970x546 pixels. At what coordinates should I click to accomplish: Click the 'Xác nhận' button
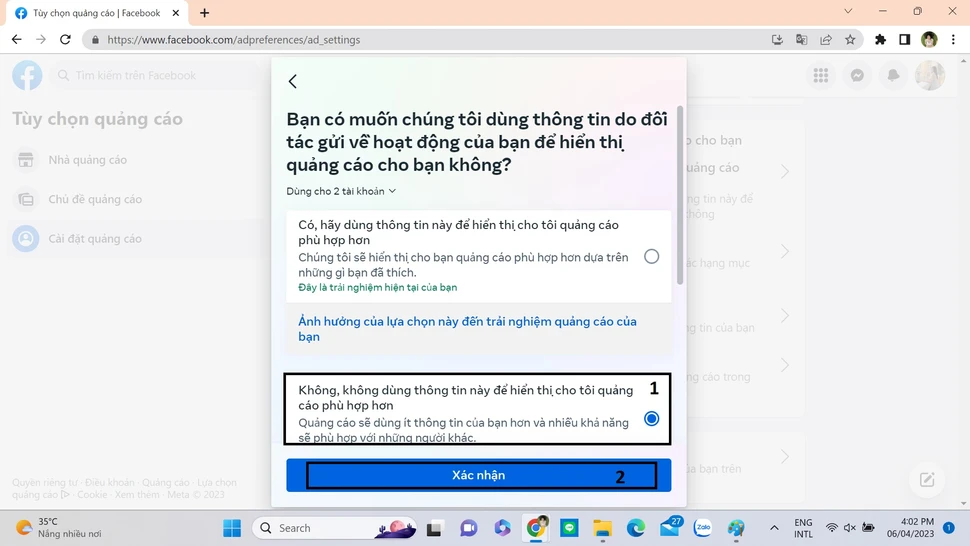(478, 476)
